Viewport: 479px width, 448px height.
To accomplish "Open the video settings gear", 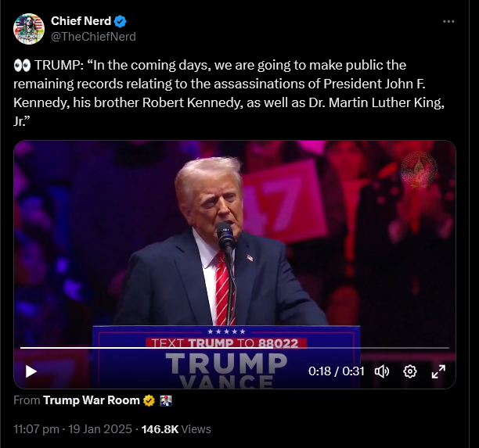I will tap(409, 371).
